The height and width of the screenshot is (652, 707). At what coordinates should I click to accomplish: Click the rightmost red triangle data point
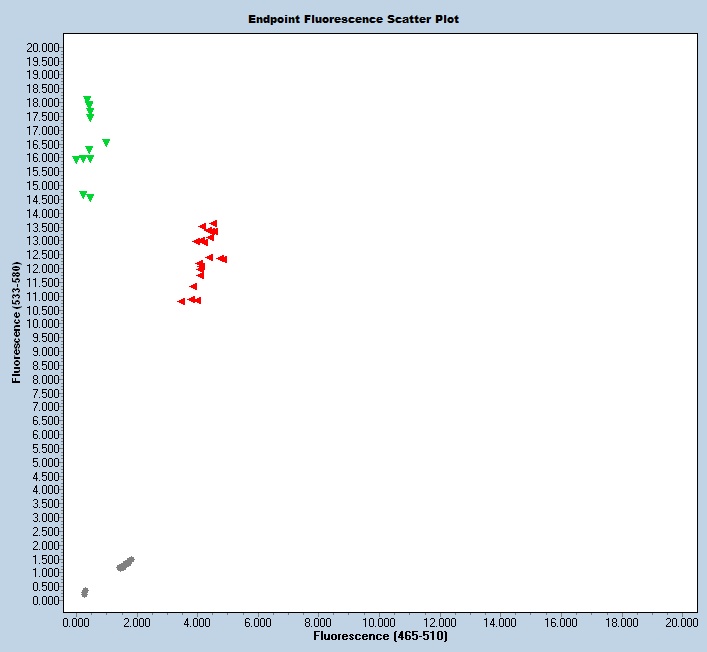(x=223, y=259)
